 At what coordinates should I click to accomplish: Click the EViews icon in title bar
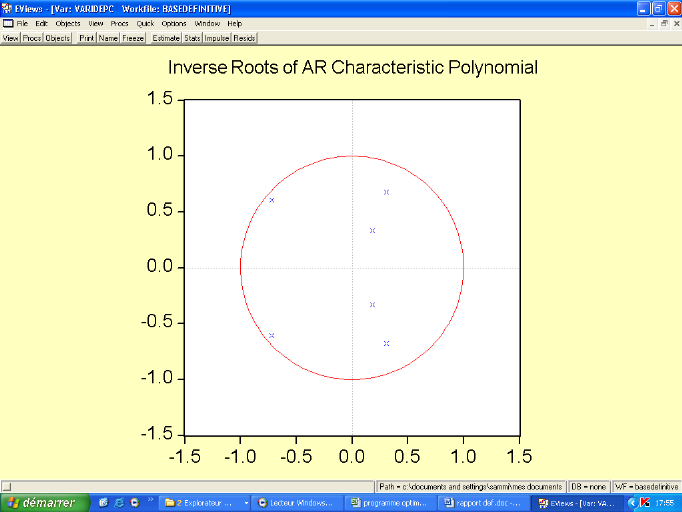pos(7,8)
